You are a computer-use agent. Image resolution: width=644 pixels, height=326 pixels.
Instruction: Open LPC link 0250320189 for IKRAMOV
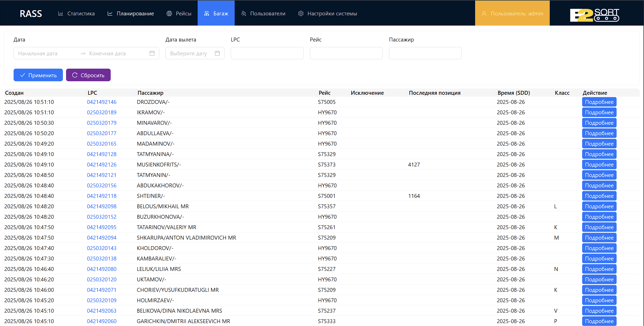click(102, 112)
